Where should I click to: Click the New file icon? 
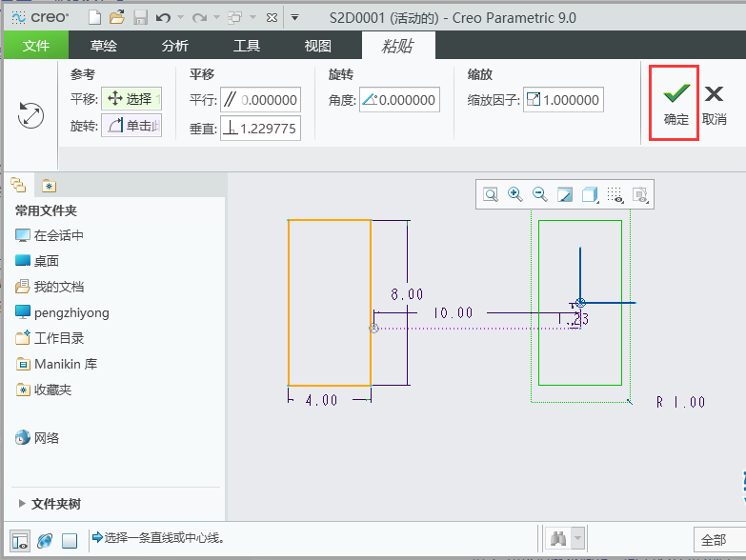click(x=94, y=18)
